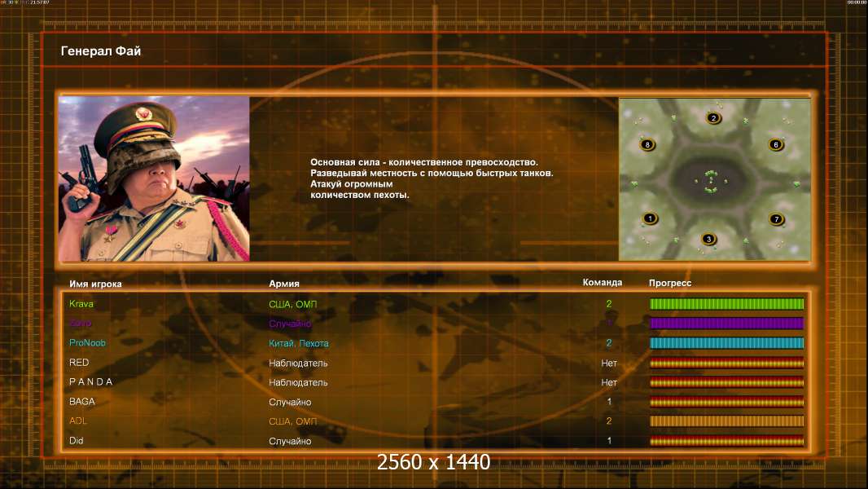Select player name 'BAGA'

tap(82, 402)
